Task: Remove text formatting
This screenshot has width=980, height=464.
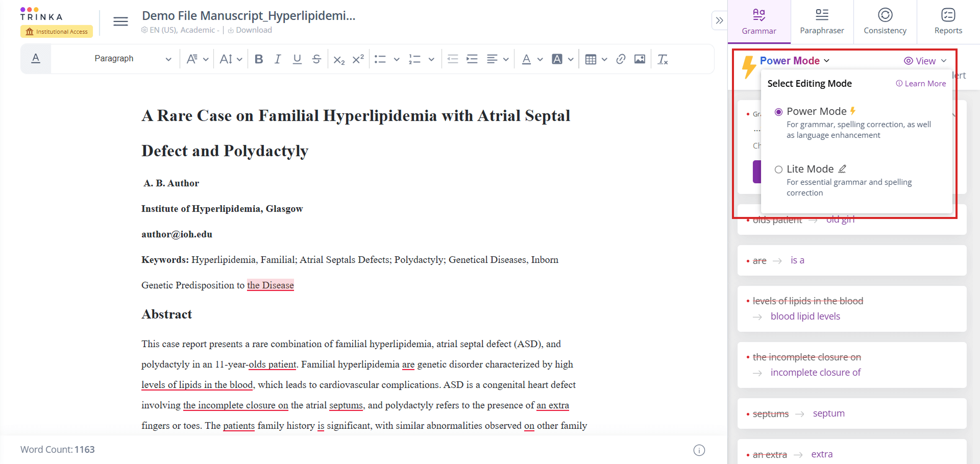Action: tap(663, 59)
